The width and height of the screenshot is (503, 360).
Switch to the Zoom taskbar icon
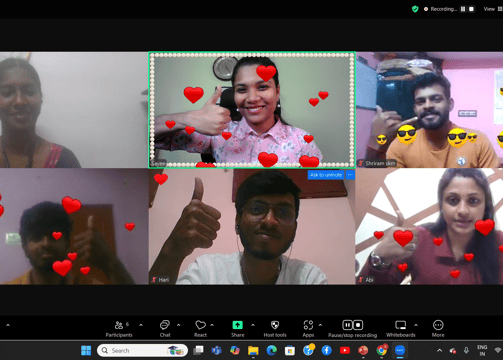pos(400,350)
